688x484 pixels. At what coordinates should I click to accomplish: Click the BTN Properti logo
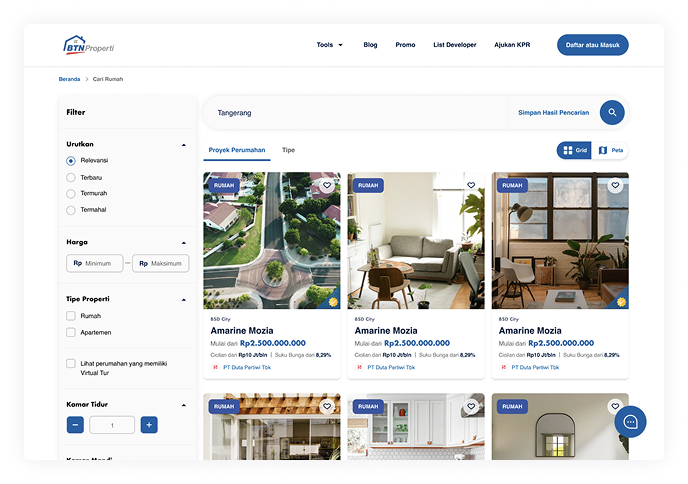point(90,45)
